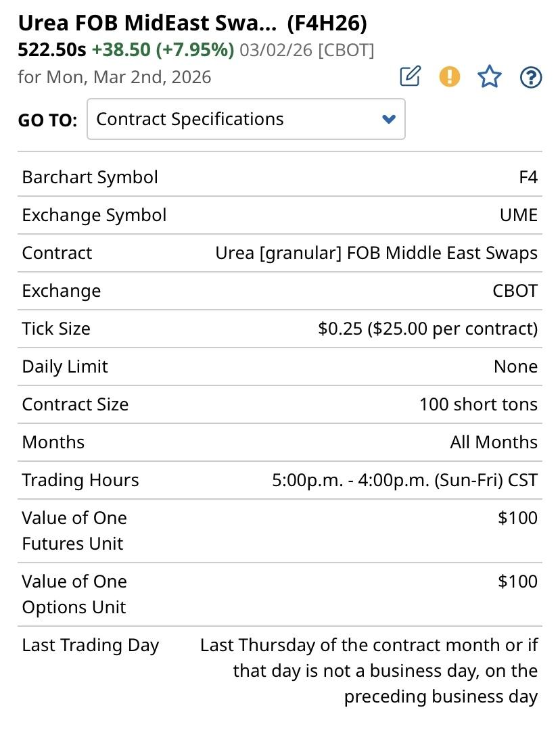Click the green +38.50 (+7.95%) change value
Viewport: 560px width, 737px height.
(163, 50)
